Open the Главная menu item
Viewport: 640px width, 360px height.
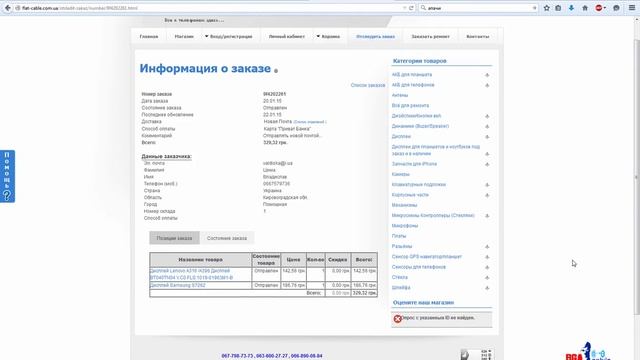coord(149,36)
